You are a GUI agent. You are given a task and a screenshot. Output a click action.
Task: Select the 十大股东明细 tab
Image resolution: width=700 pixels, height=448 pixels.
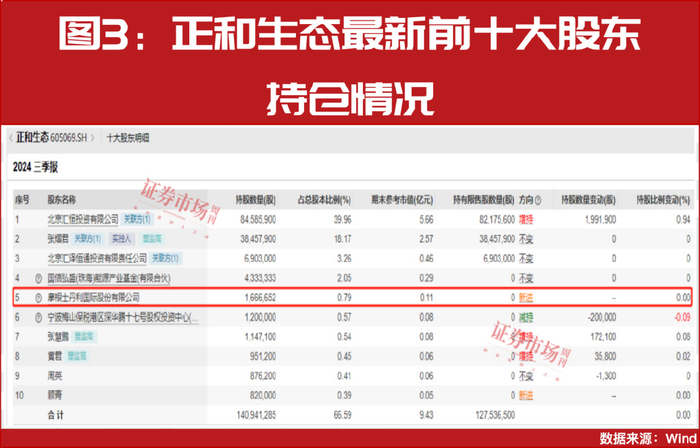(x=128, y=138)
